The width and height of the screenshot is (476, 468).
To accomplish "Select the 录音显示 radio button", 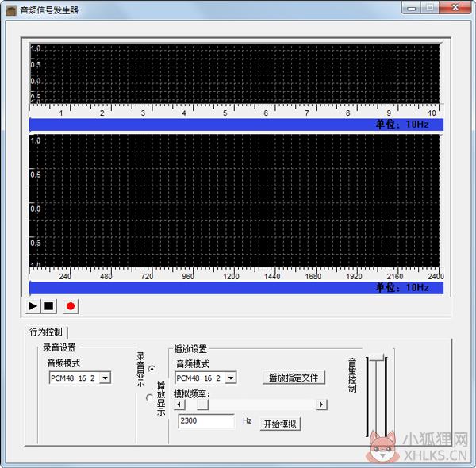I will point(152,369).
